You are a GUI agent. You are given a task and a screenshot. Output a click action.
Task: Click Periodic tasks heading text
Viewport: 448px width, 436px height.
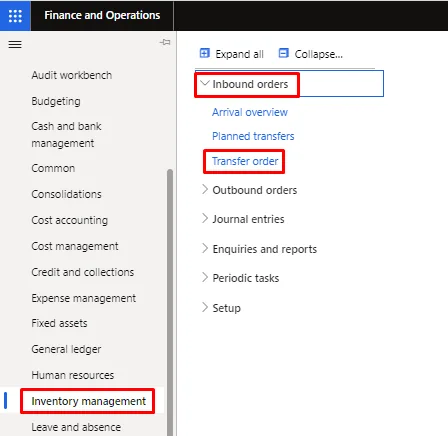[x=246, y=278]
